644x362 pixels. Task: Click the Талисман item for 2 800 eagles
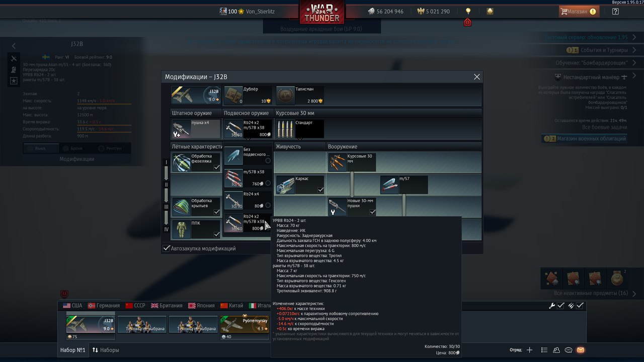[x=300, y=95]
